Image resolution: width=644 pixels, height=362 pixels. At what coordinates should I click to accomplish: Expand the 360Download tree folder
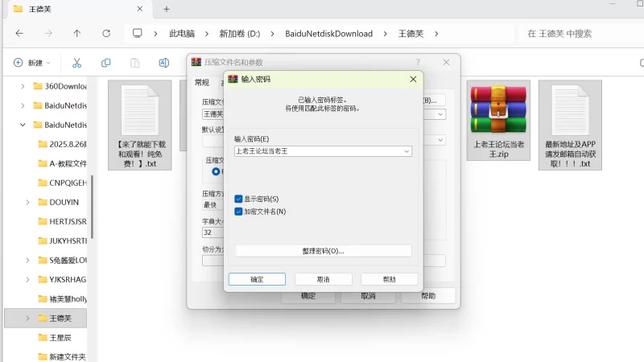point(23,86)
